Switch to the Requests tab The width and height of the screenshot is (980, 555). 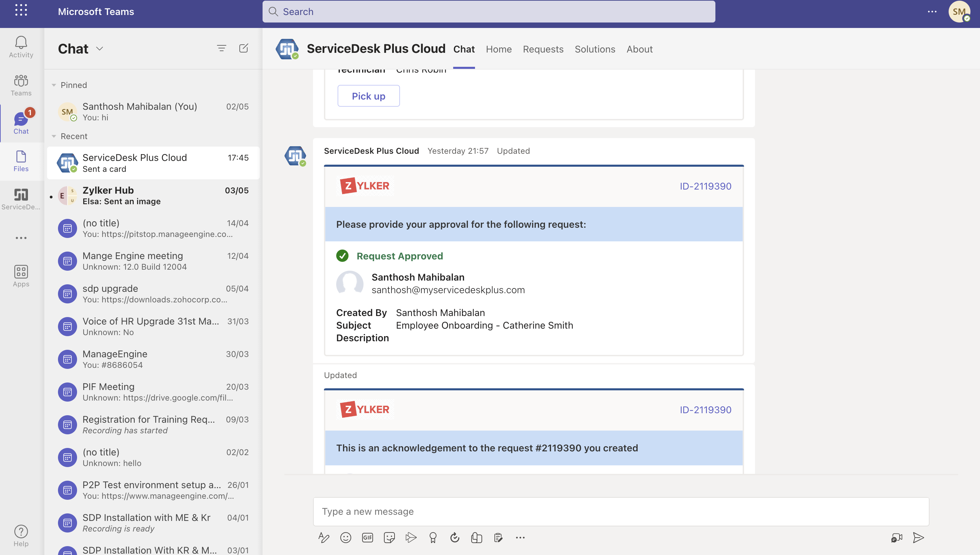pyautogui.click(x=543, y=49)
